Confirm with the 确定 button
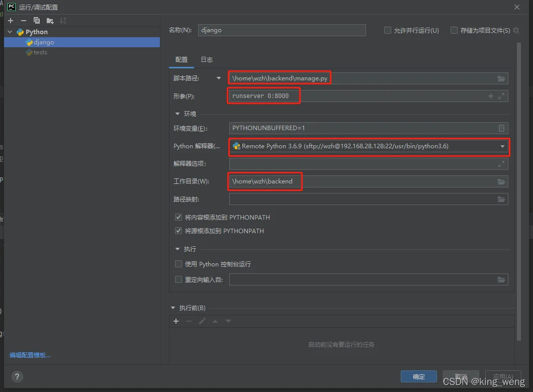Image resolution: width=533 pixels, height=392 pixels. 419,376
